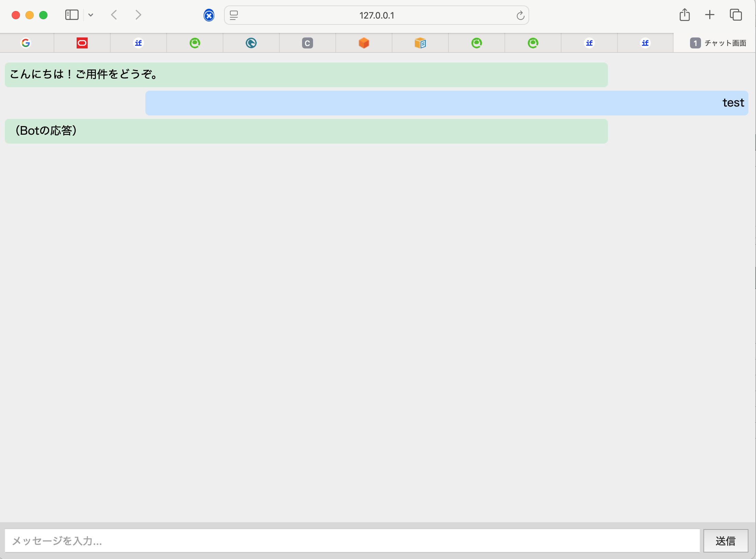Select the orange cube icon tab
Screen dimensions: 756x559
[x=364, y=43]
